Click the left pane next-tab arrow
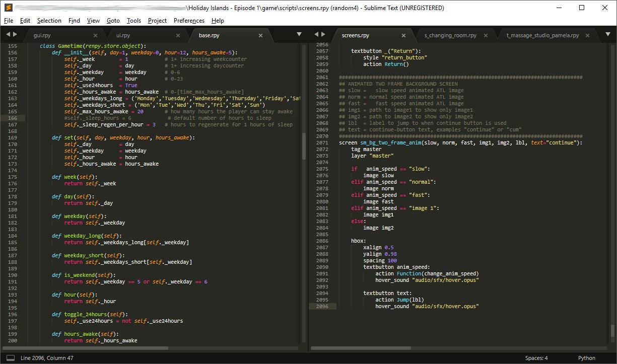The height and width of the screenshot is (364, 617). click(15, 34)
